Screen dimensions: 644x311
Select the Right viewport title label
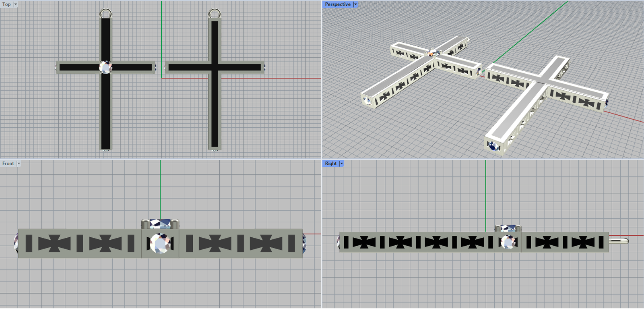[330, 164]
